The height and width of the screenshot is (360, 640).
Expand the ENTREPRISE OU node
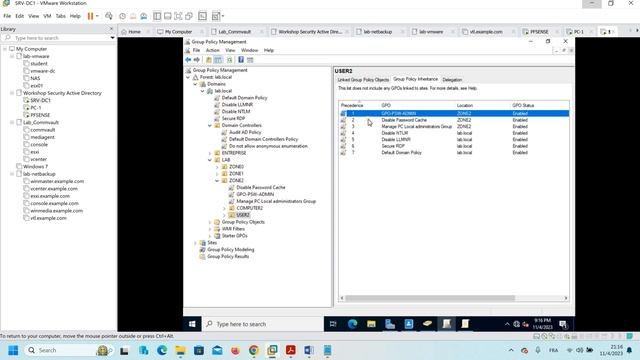click(210, 153)
